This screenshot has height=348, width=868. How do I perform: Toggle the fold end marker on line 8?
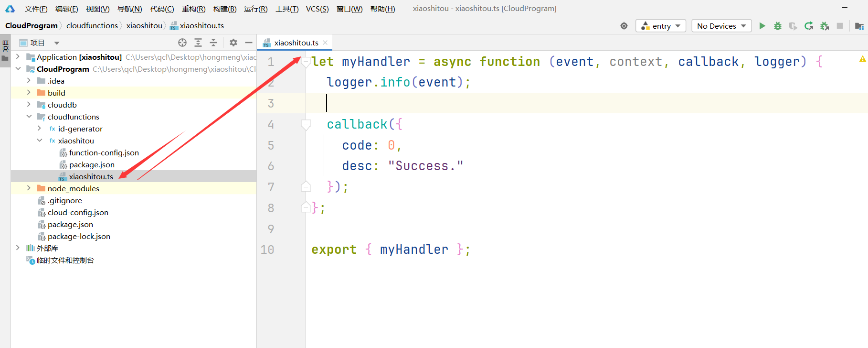click(x=306, y=207)
